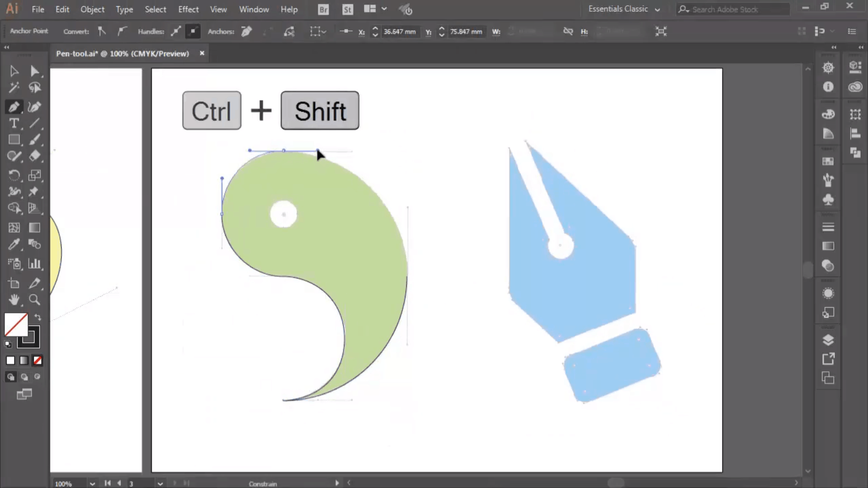Select the Direct Selection tool

35,71
